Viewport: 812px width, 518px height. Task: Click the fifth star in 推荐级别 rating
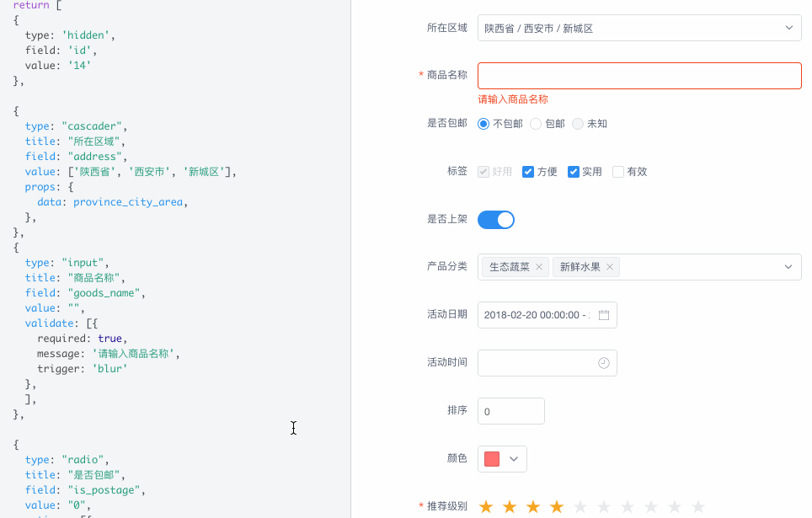coord(580,506)
